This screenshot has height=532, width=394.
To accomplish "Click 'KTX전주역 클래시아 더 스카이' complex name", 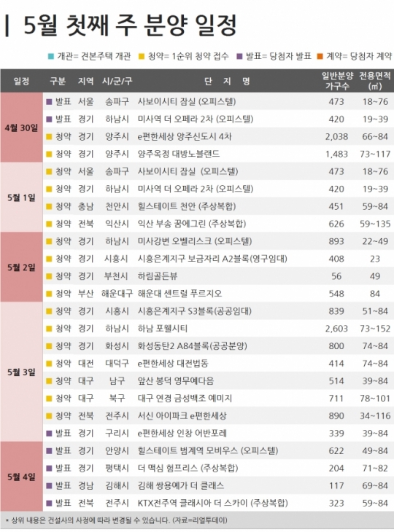I will pos(193,503).
